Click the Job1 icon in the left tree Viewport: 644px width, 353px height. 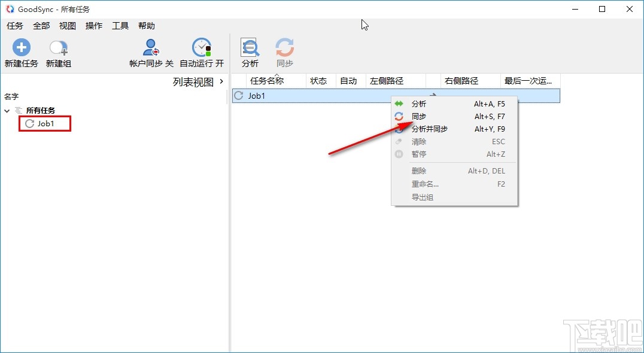tap(29, 123)
